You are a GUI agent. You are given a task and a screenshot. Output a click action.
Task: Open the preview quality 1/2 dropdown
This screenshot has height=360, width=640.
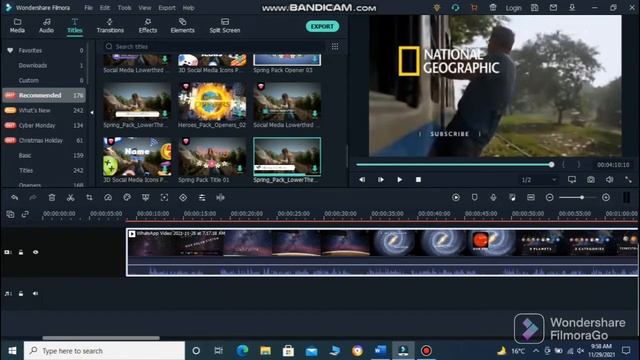click(x=538, y=180)
